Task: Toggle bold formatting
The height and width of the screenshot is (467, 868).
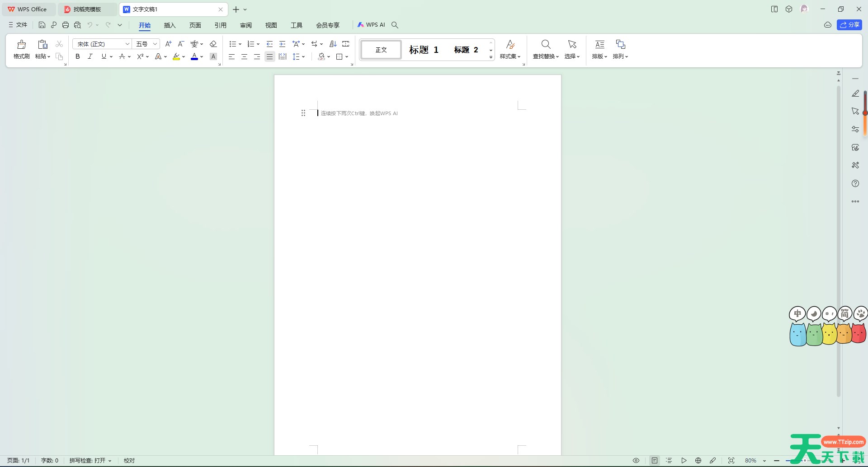Action: [x=78, y=56]
